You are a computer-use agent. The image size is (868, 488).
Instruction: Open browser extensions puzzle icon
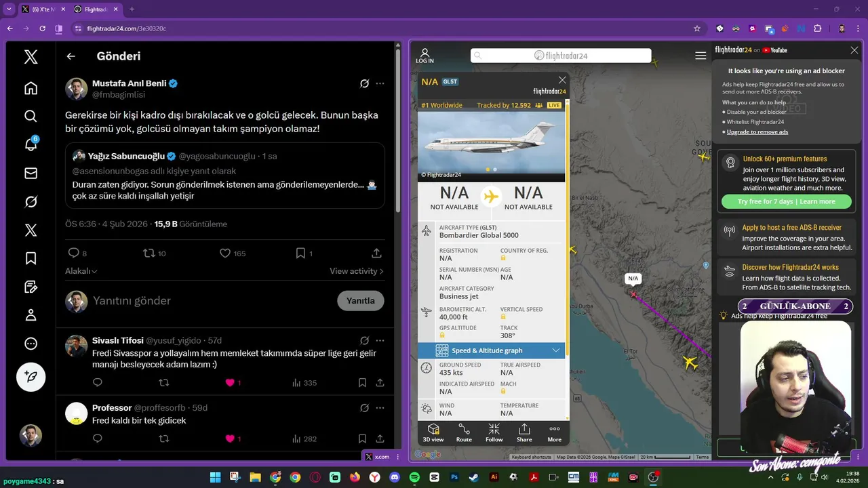(817, 28)
